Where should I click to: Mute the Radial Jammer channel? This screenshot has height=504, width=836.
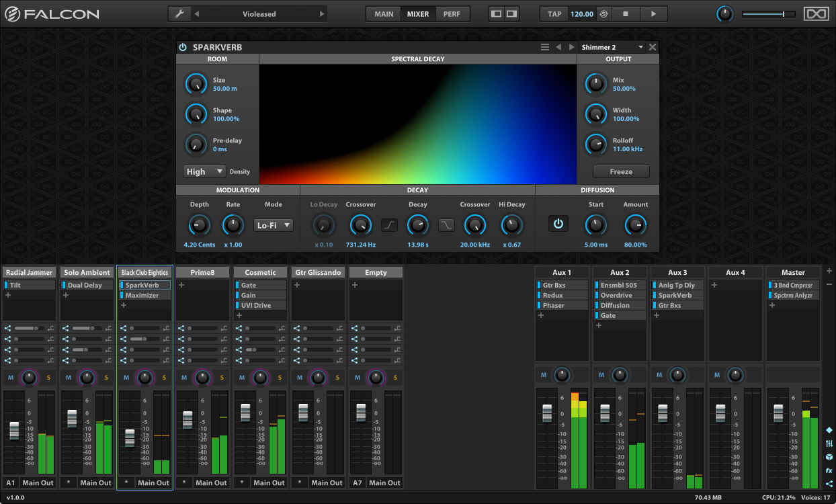pos(11,378)
